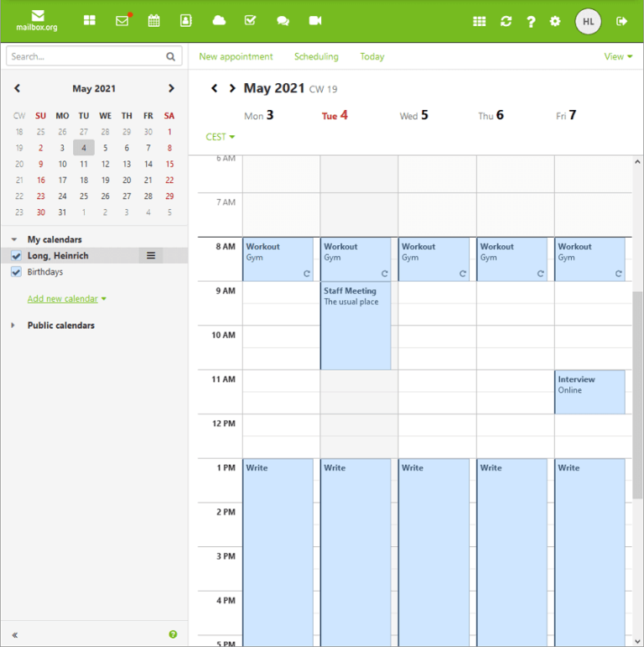Click the refresh icon in header
This screenshot has height=647, width=644.
(506, 22)
